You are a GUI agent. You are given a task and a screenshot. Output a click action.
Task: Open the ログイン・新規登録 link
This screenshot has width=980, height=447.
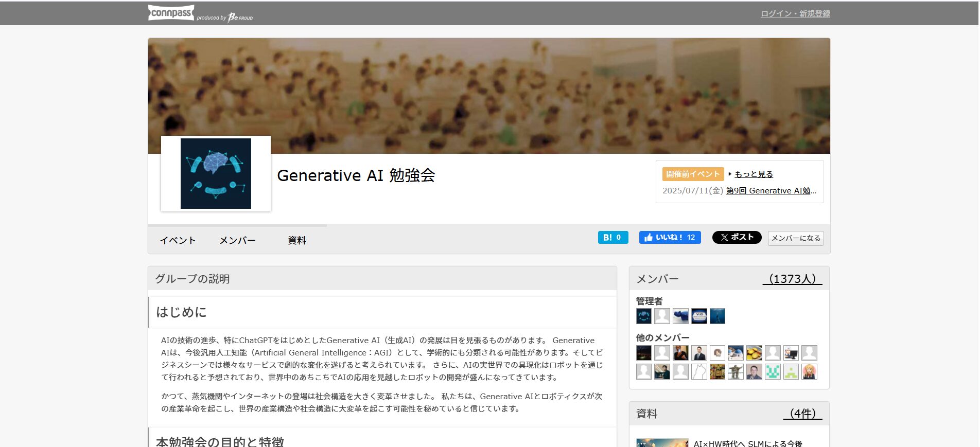pos(795,14)
